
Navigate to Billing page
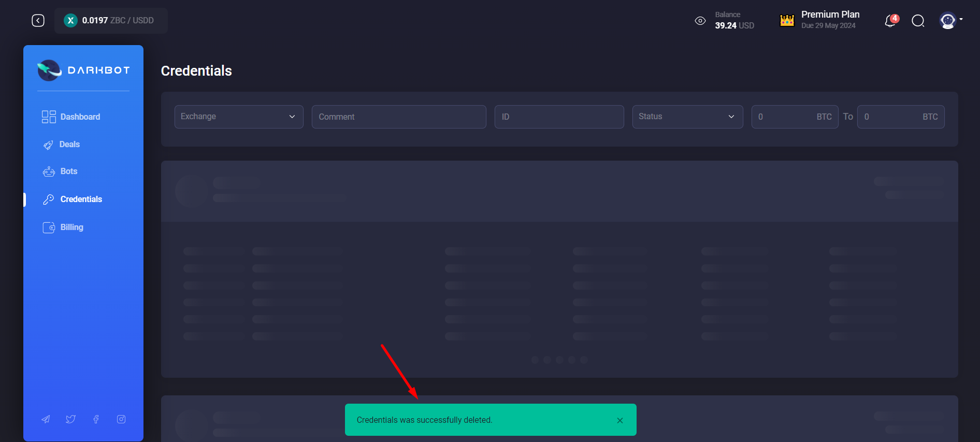point(71,227)
